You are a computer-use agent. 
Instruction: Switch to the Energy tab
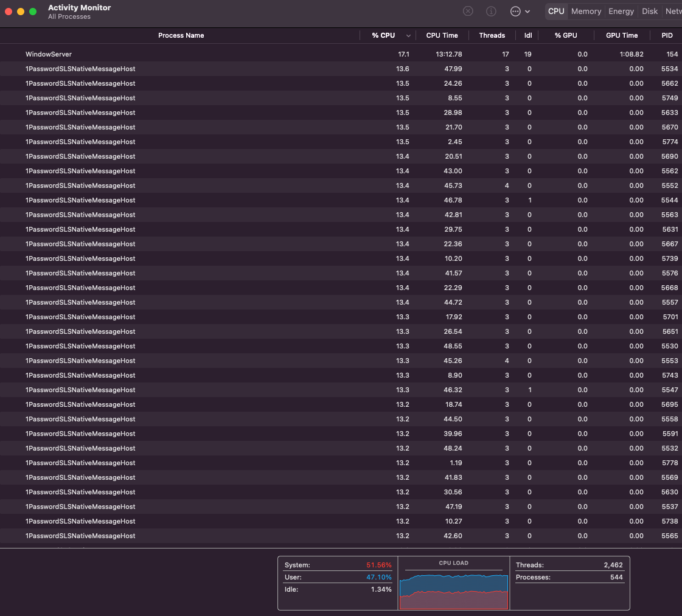(621, 12)
